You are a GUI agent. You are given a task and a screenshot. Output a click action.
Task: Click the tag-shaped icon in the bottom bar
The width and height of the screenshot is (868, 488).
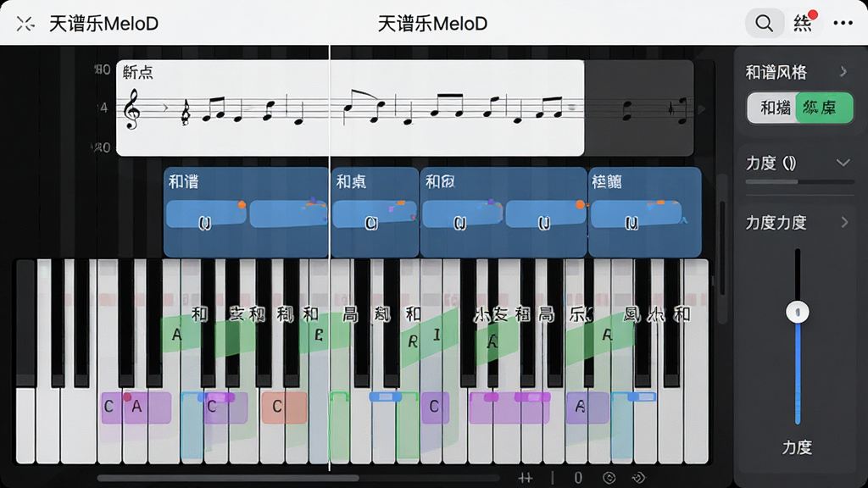point(638,478)
